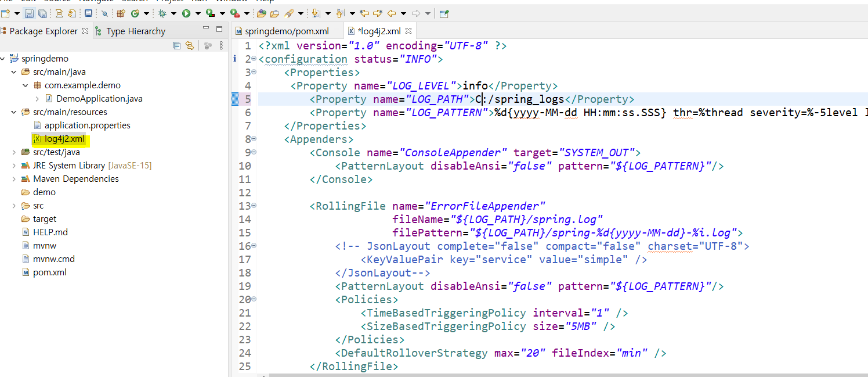Open the Coverage launch icon
This screenshot has height=377, width=868.
(x=211, y=13)
